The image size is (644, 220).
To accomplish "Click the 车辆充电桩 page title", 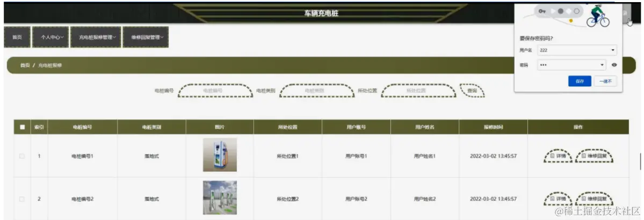I will [x=321, y=13].
